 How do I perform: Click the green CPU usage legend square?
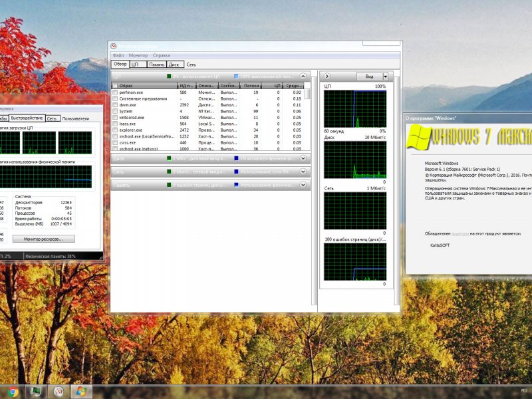click(x=169, y=76)
